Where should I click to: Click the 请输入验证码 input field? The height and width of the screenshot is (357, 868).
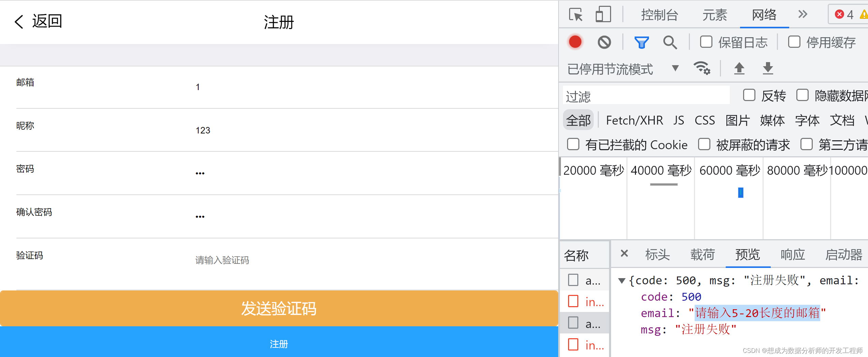[x=377, y=260]
